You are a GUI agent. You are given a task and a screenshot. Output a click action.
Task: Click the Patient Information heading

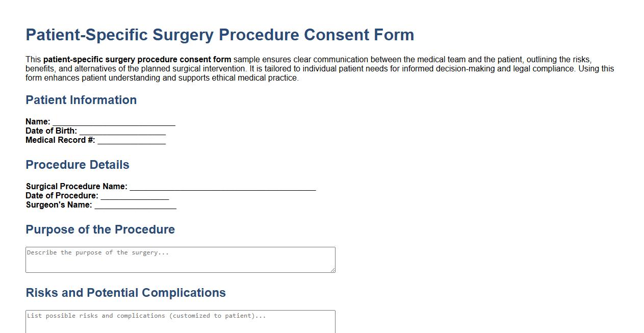[81, 100]
